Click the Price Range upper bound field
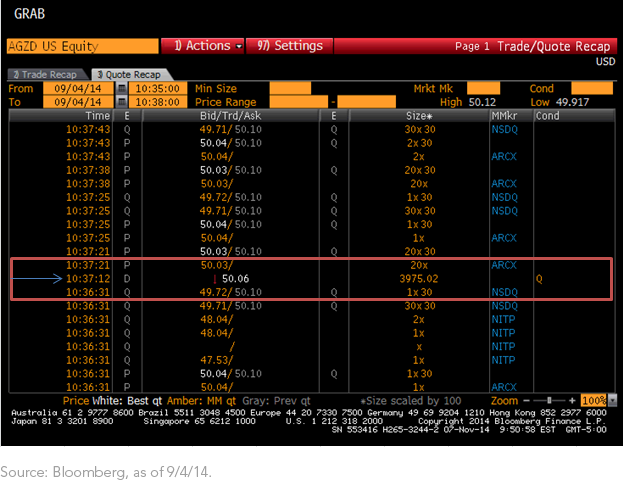623x485 pixels. [366, 102]
